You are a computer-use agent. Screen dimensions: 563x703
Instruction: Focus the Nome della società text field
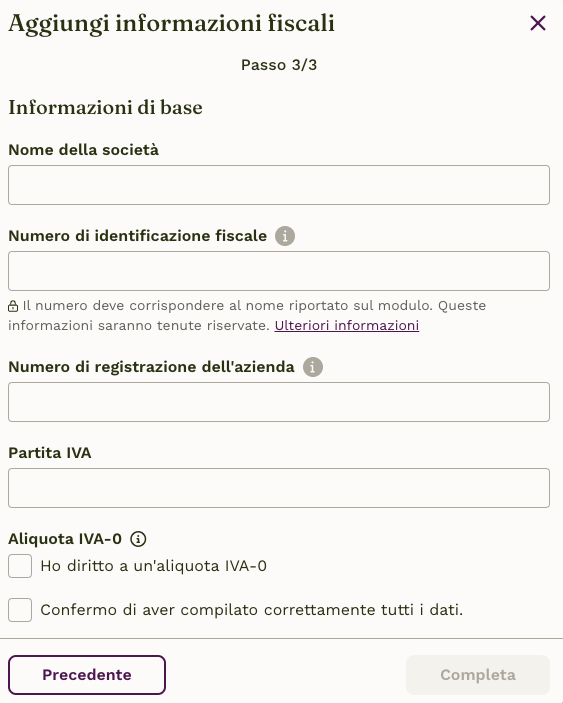(279, 185)
